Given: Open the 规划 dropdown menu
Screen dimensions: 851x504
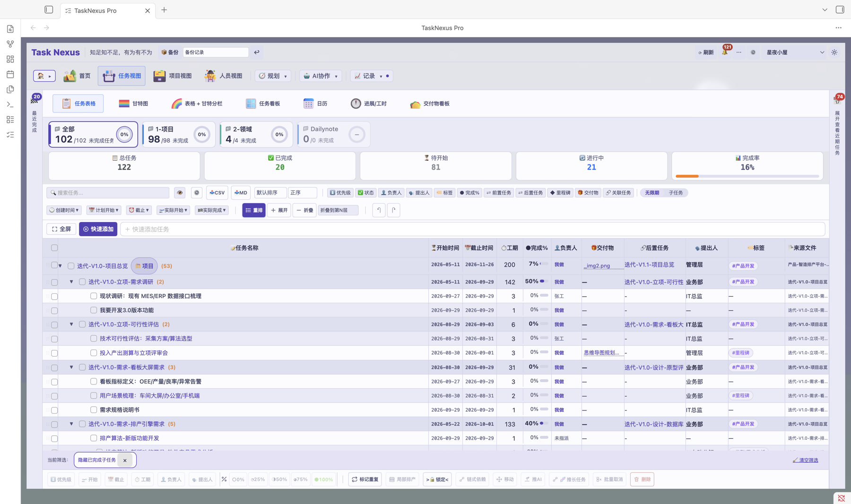Looking at the screenshot, I should coord(273,76).
